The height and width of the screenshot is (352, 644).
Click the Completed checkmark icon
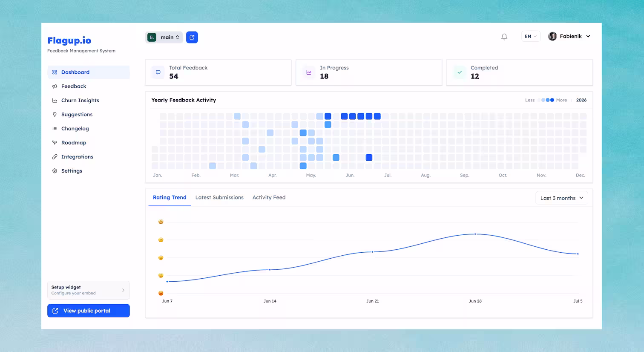[x=460, y=72]
